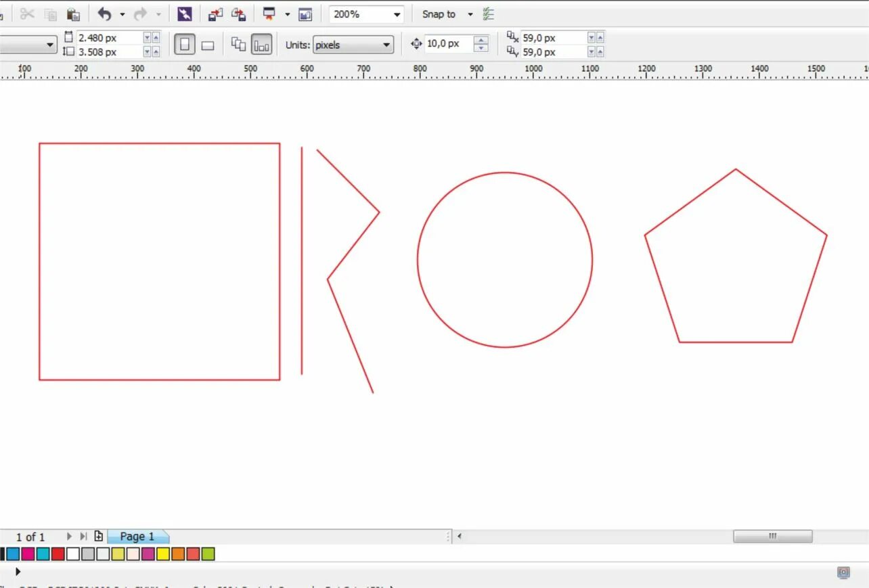869x588 pixels.
Task: Pick the lime green color swatch
Action: pos(208,554)
